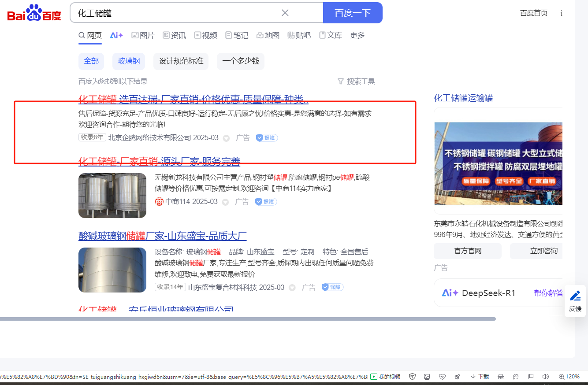Viewport: 588px width, 385px height.
Task: Open the fiberglass tank thumbnail for 山东盛宝
Action: pos(112,270)
